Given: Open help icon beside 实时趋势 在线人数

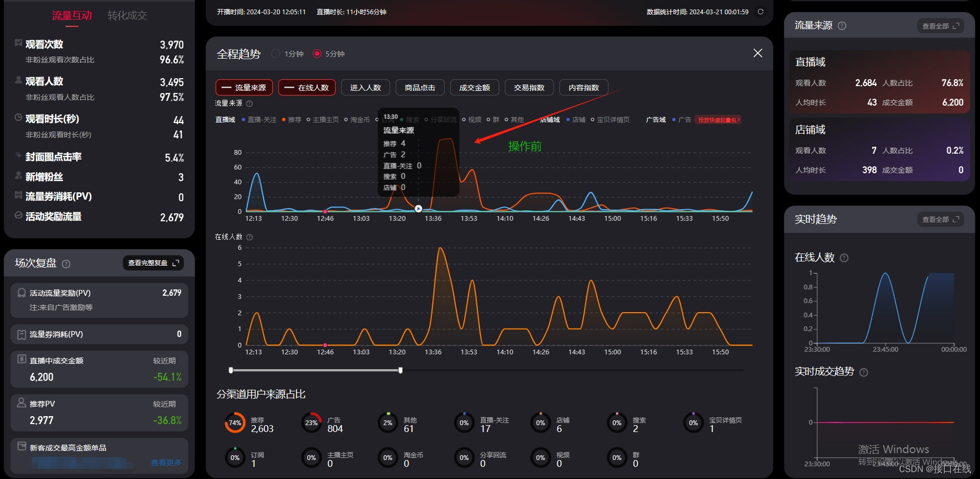Looking at the screenshot, I should click(x=844, y=258).
